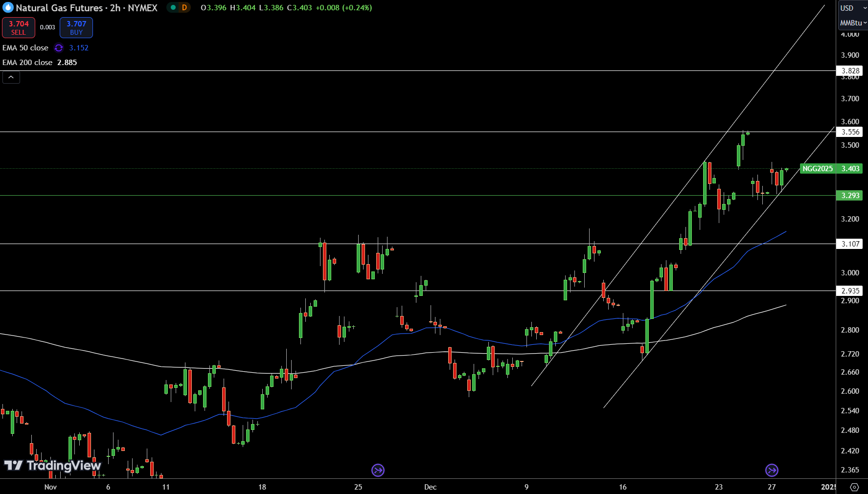Image resolution: width=868 pixels, height=494 pixels.
Task: Click the EMA 50 value 3.152
Action: coord(79,48)
